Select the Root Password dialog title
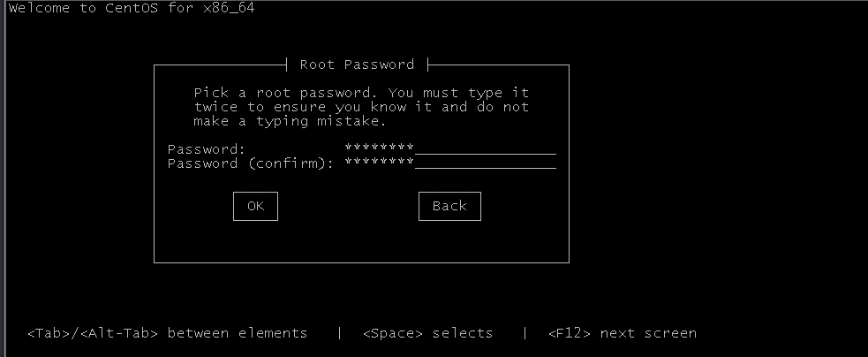Image resolution: width=868 pixels, height=357 pixels. coord(357,65)
